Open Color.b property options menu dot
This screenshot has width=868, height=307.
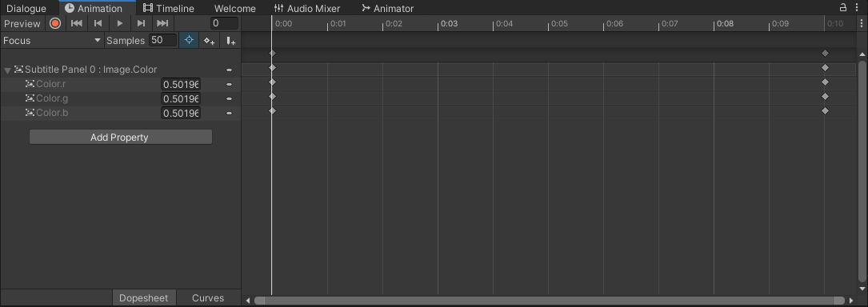(x=229, y=114)
